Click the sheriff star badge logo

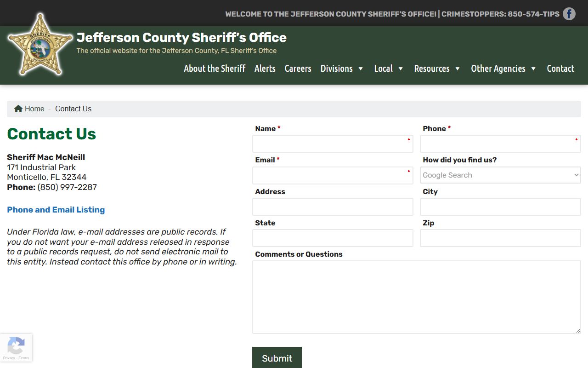click(x=40, y=45)
